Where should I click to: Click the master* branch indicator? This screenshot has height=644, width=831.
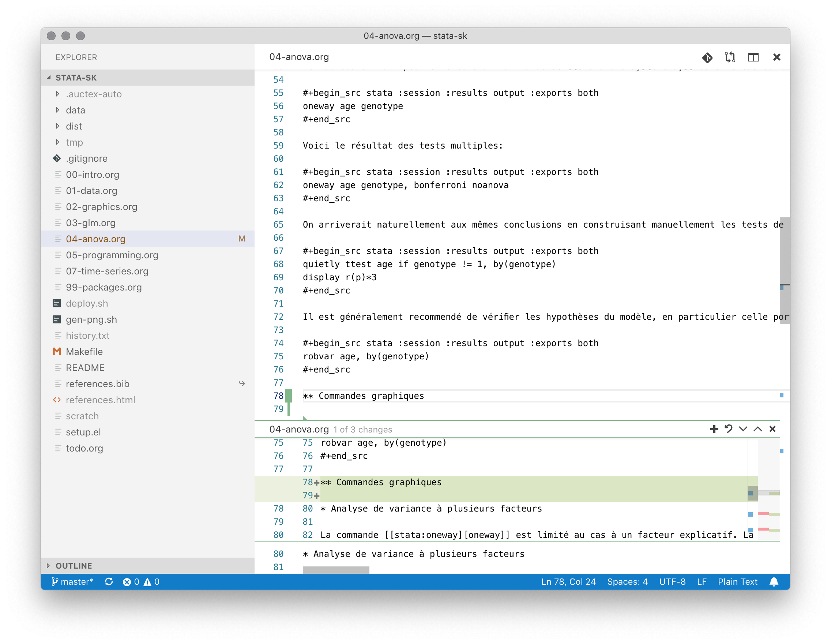72,581
